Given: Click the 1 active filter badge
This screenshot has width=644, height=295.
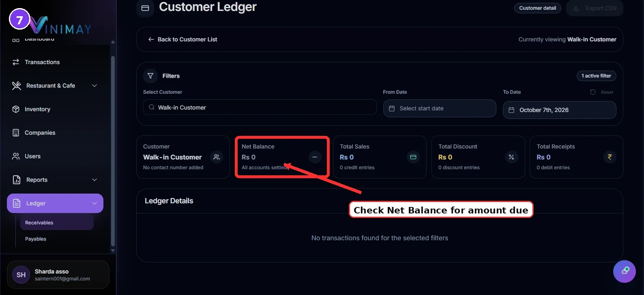Looking at the screenshot, I should click(597, 76).
